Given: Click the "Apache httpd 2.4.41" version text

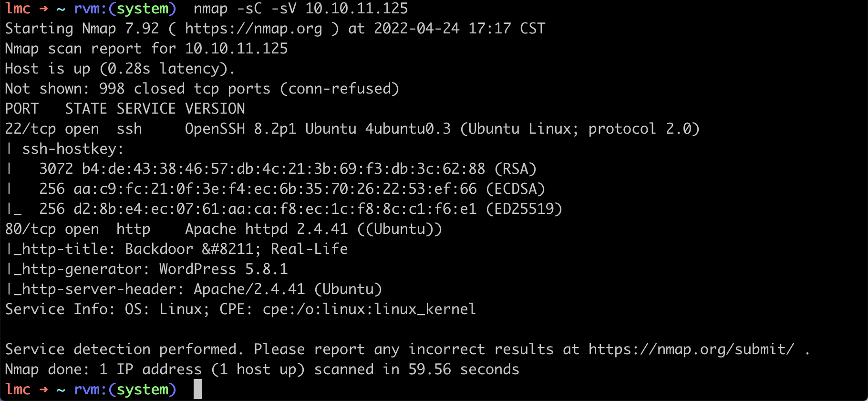Looking at the screenshot, I should point(266,229).
